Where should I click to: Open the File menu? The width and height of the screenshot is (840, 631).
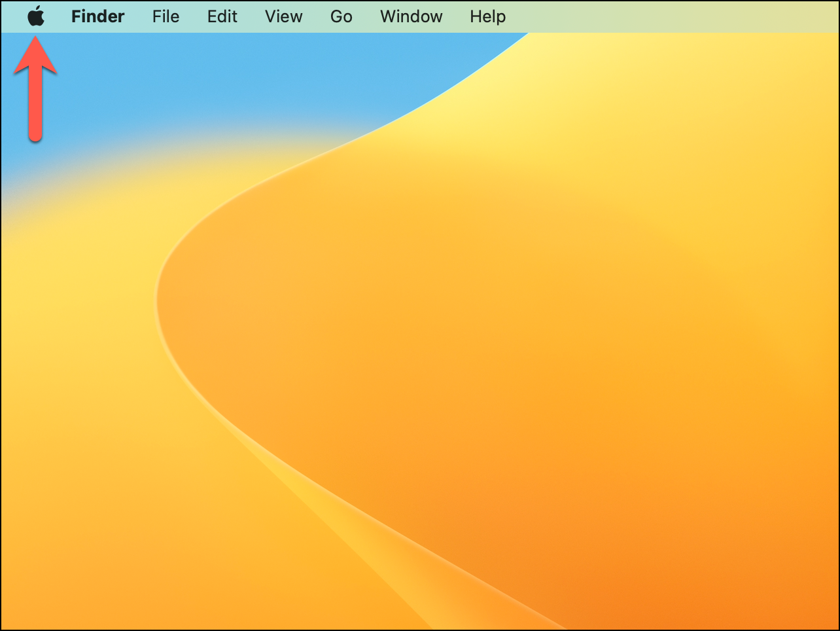(x=166, y=16)
